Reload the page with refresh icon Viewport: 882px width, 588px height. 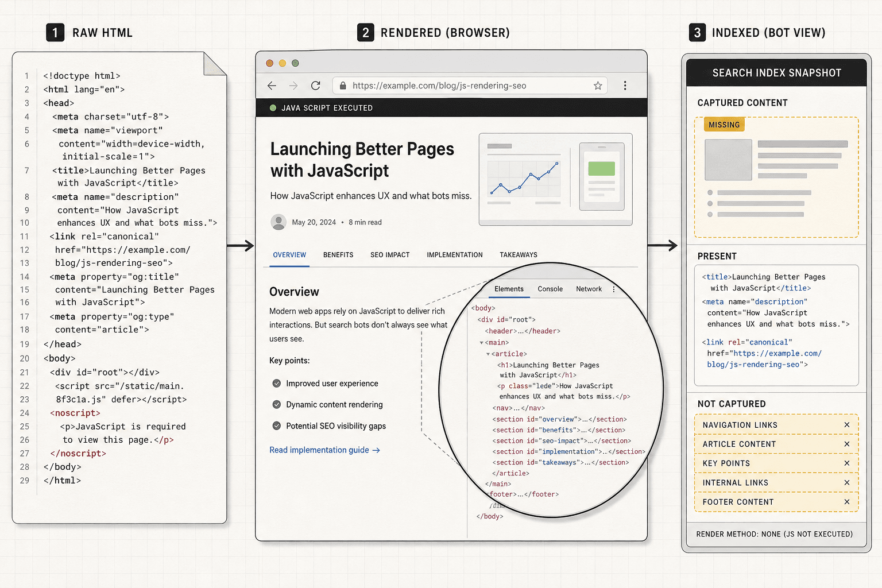click(x=315, y=86)
